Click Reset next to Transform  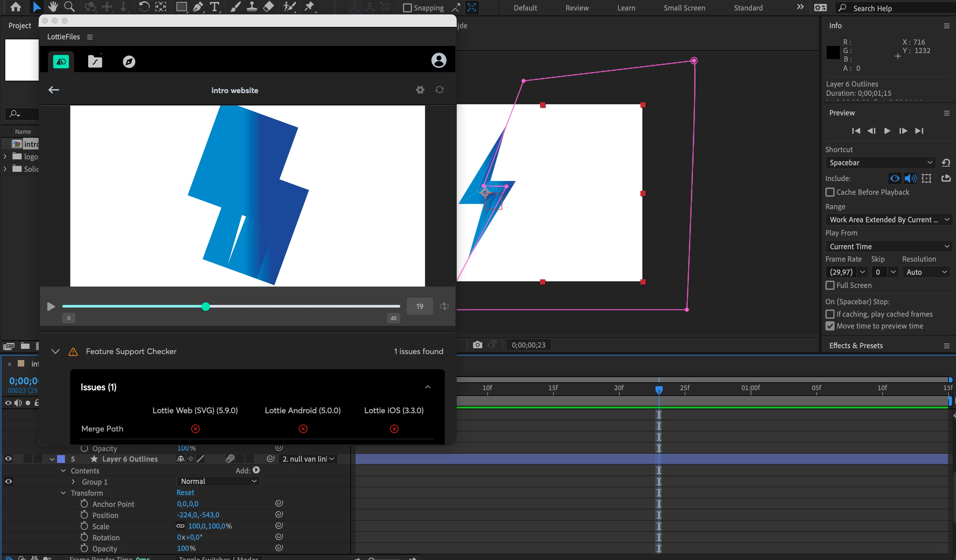[185, 492]
